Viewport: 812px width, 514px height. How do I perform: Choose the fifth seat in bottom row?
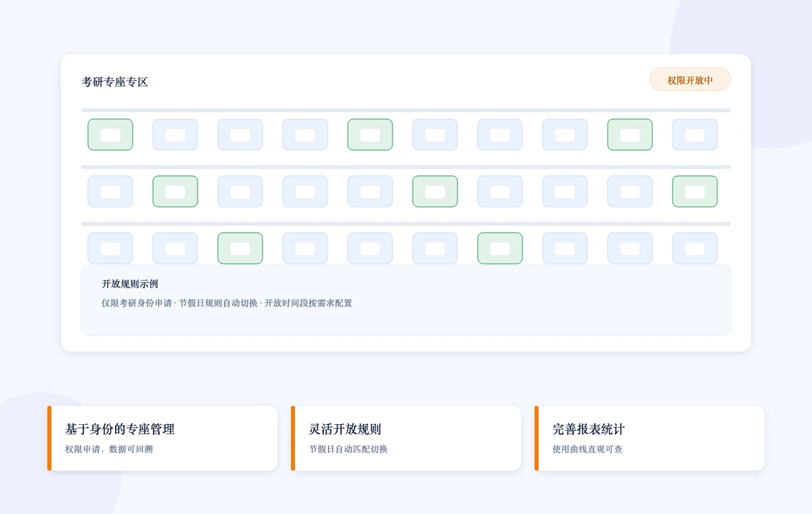pyautogui.click(x=370, y=248)
